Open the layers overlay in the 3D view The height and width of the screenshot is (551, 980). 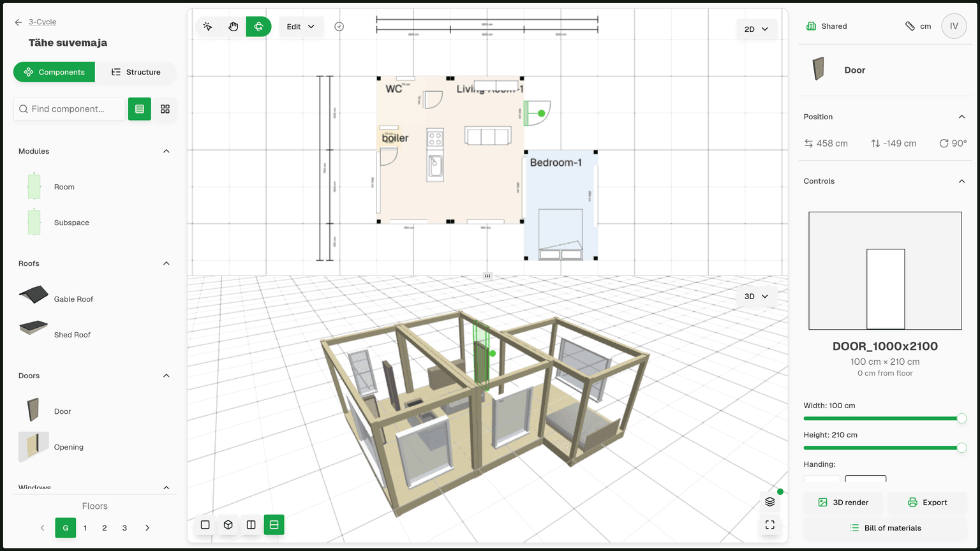[769, 501]
